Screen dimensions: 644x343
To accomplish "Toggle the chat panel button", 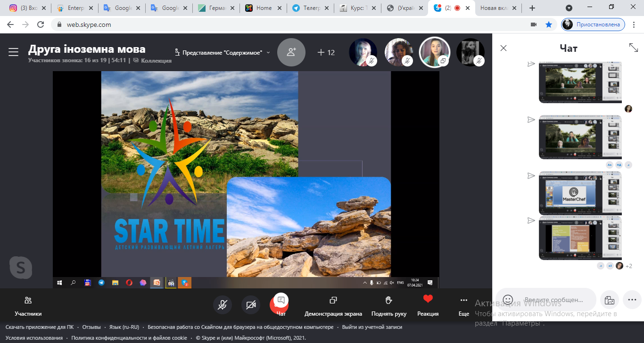I will pos(281,305).
